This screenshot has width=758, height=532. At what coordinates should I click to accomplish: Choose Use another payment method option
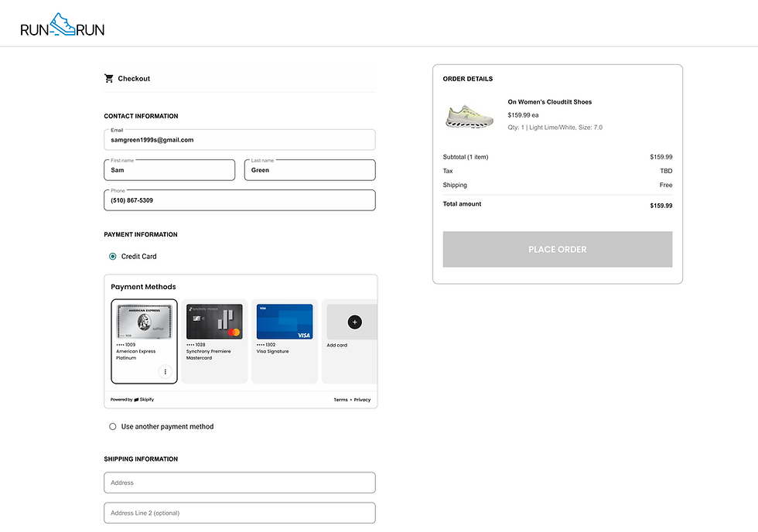click(x=113, y=427)
